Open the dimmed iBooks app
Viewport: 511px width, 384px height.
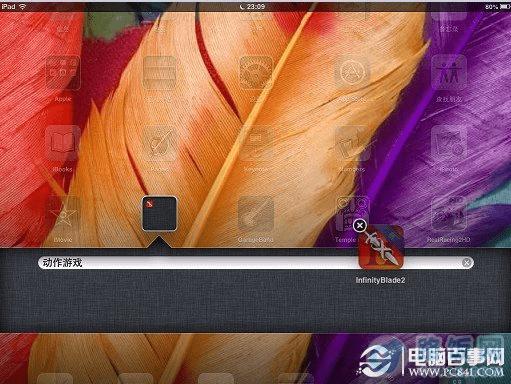(x=63, y=143)
